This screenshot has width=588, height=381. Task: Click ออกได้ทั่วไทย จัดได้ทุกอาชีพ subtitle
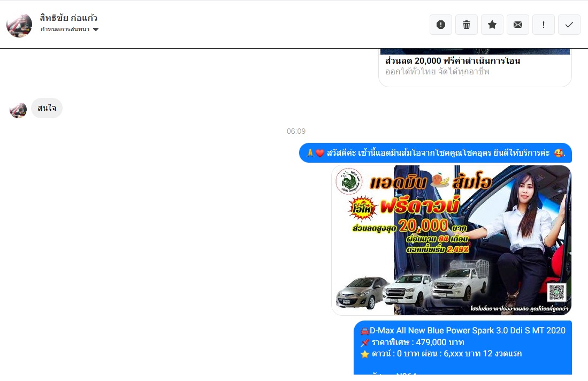(x=437, y=72)
